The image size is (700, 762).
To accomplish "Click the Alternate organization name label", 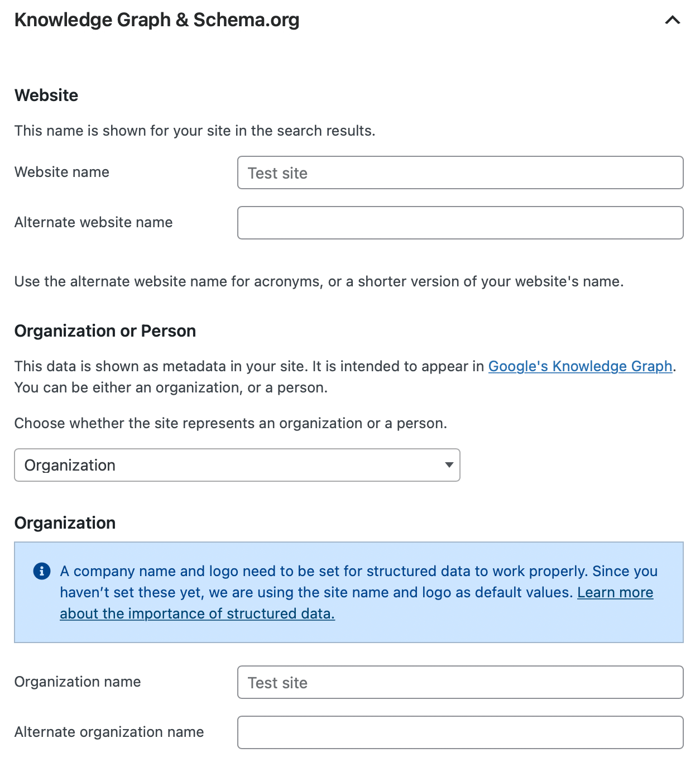I will pos(109,732).
